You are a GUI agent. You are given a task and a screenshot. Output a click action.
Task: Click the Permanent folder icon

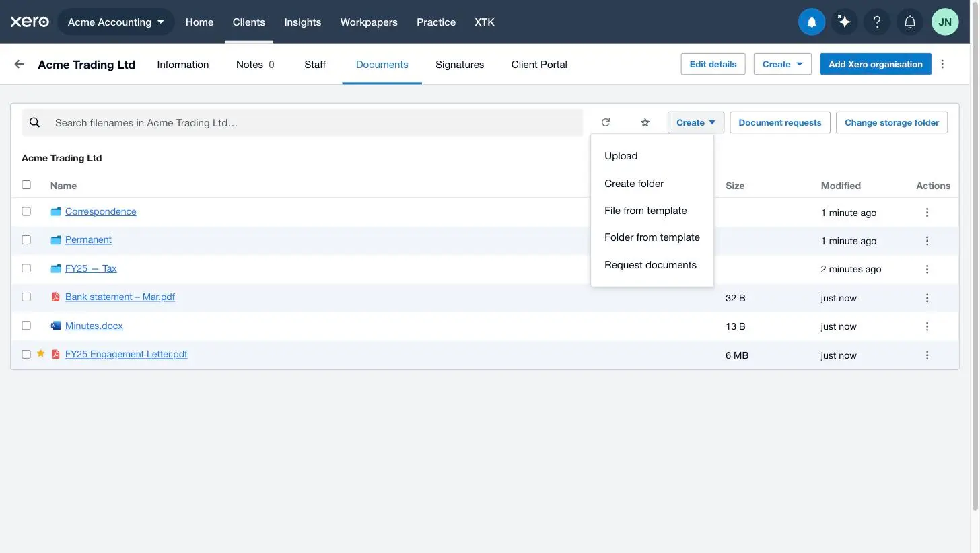point(56,239)
